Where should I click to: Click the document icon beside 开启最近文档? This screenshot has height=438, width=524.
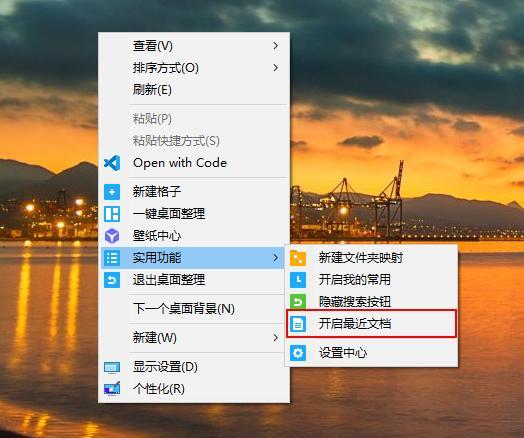298,324
